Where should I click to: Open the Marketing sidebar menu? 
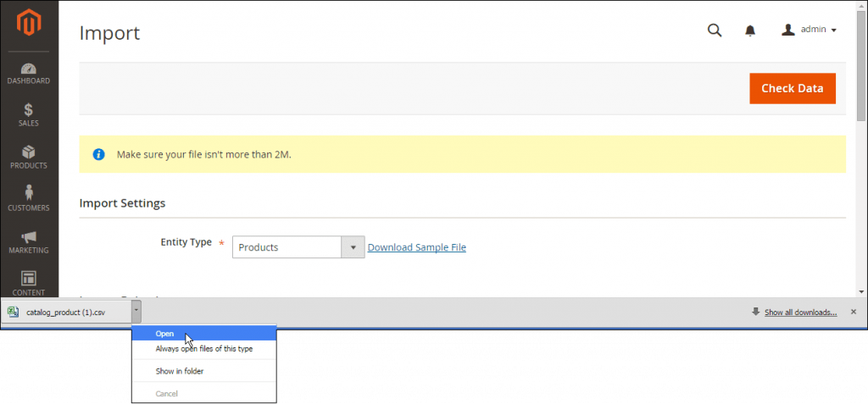coord(29,242)
